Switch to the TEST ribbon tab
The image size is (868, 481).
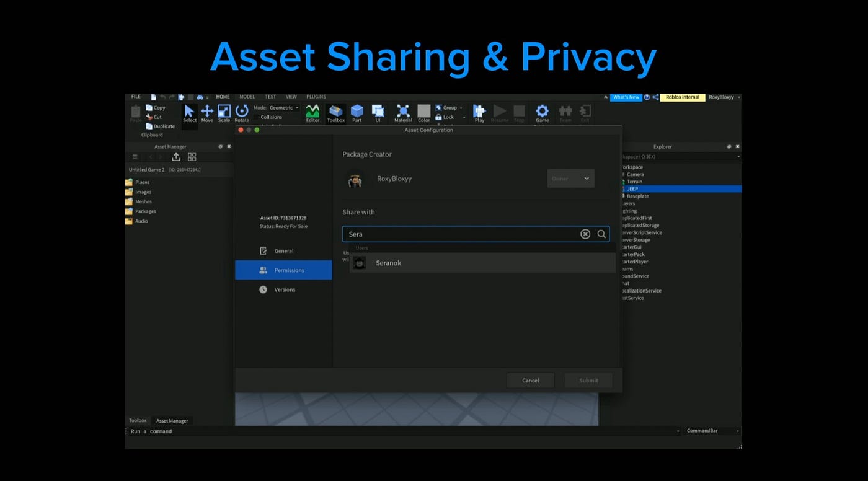coord(270,97)
